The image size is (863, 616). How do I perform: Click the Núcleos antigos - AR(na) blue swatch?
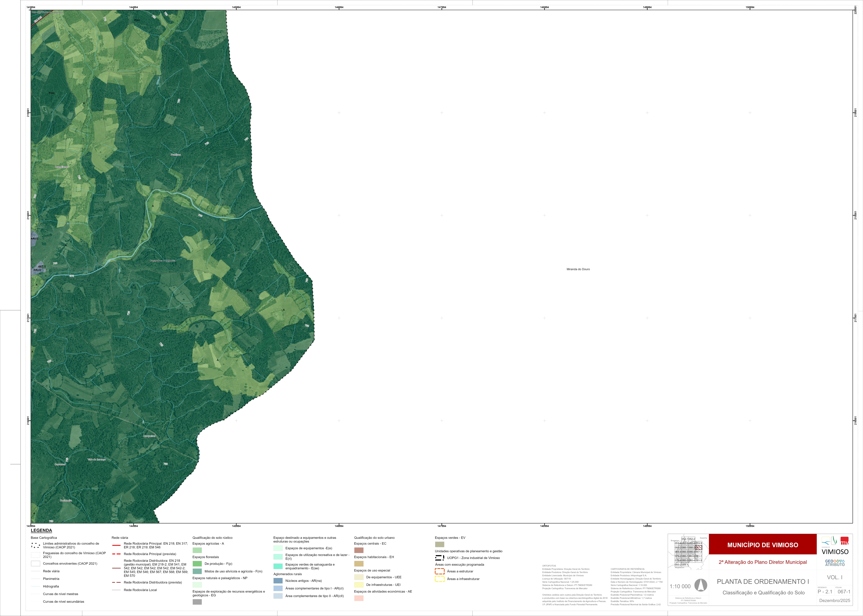(278, 581)
